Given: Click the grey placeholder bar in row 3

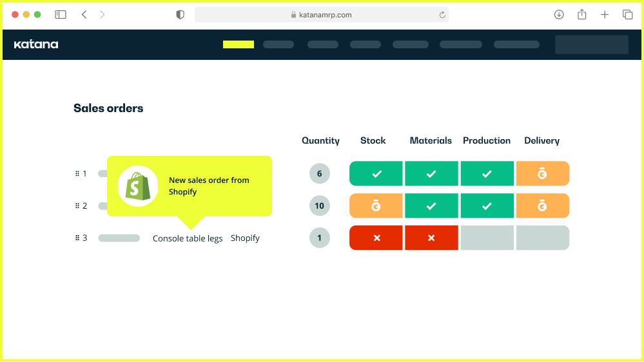Looking at the screenshot, I should 119,238.
